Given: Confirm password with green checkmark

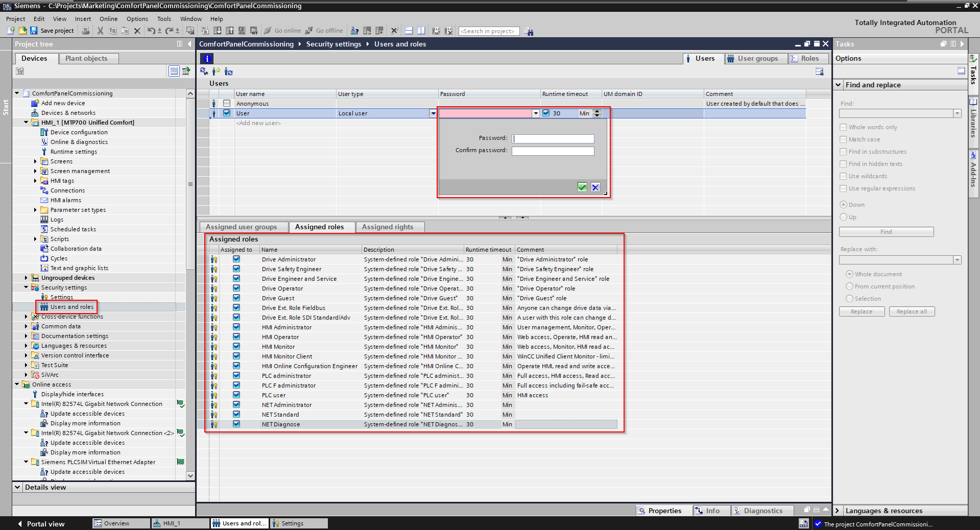Looking at the screenshot, I should (582, 187).
